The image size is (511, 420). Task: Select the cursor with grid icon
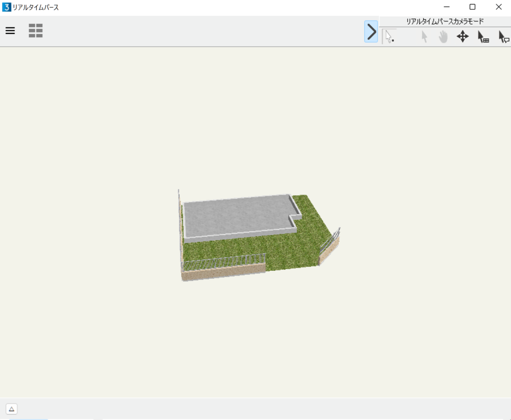(483, 37)
